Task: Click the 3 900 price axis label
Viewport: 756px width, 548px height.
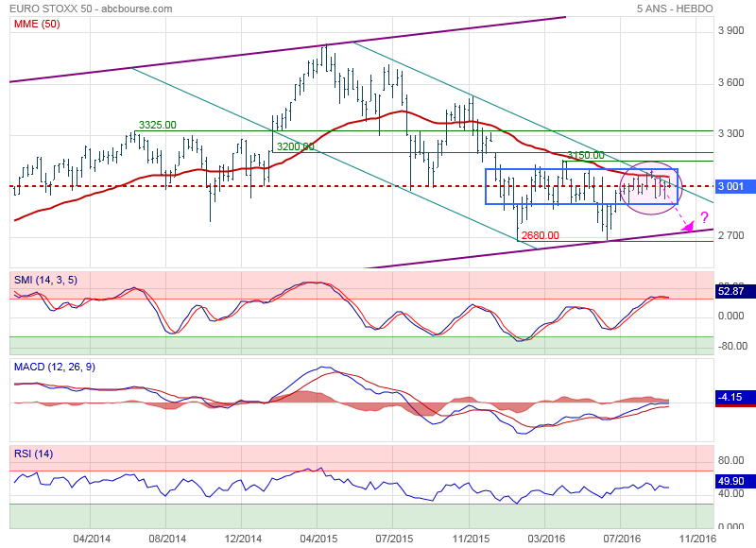Action: pyautogui.click(x=730, y=30)
